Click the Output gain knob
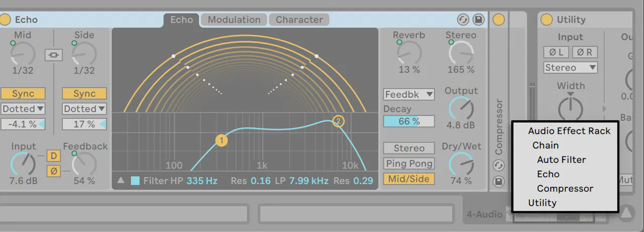 coord(461,108)
